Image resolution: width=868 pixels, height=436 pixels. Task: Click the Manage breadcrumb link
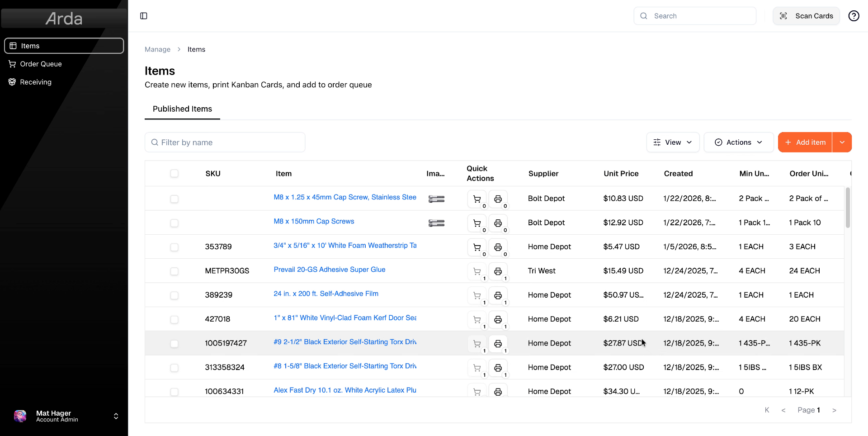(157, 49)
